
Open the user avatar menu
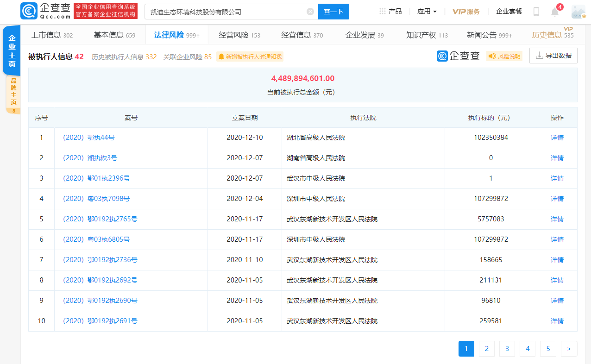pyautogui.click(x=578, y=12)
